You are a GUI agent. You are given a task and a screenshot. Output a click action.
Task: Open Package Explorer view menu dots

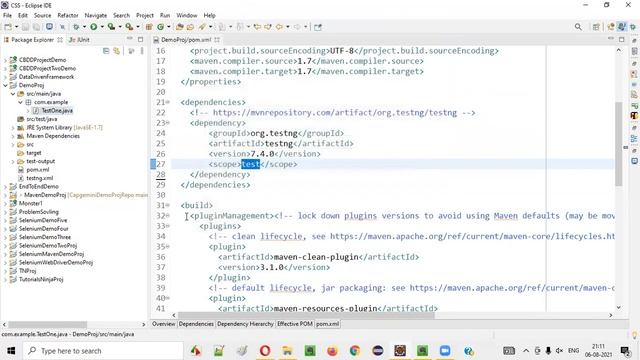tap(142, 51)
